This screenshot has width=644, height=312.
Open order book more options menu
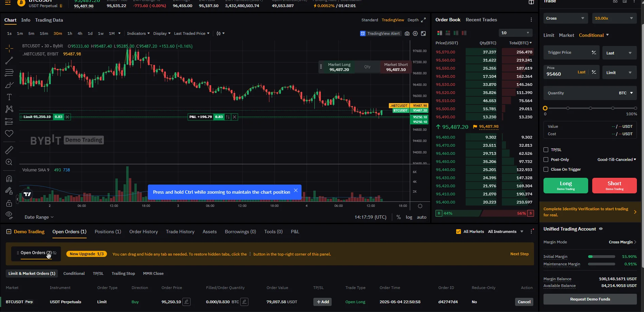531,20
